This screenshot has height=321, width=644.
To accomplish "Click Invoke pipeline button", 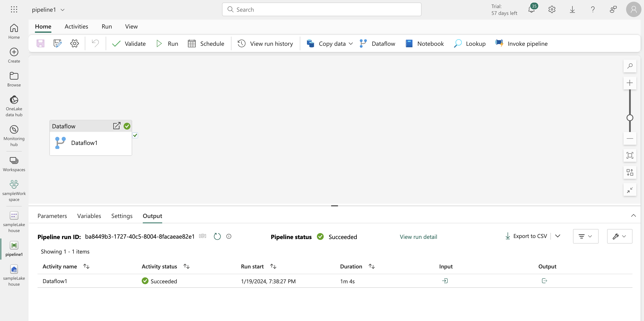I will click(521, 43).
